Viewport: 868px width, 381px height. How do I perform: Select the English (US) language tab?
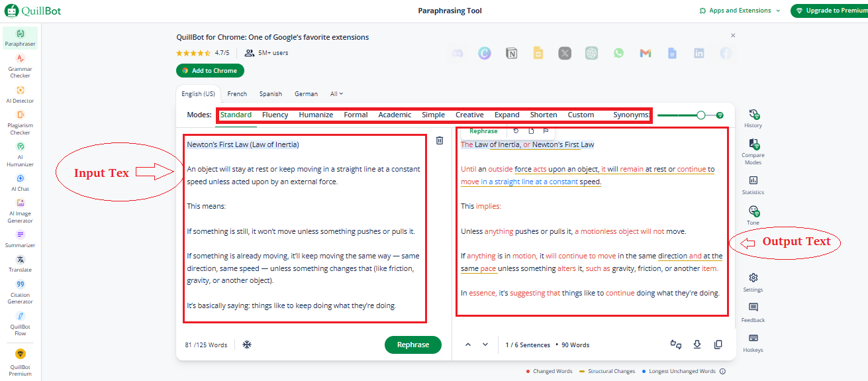tap(199, 94)
